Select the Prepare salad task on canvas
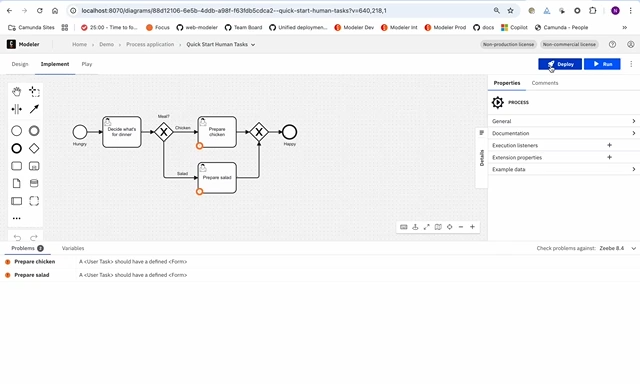 point(217,178)
